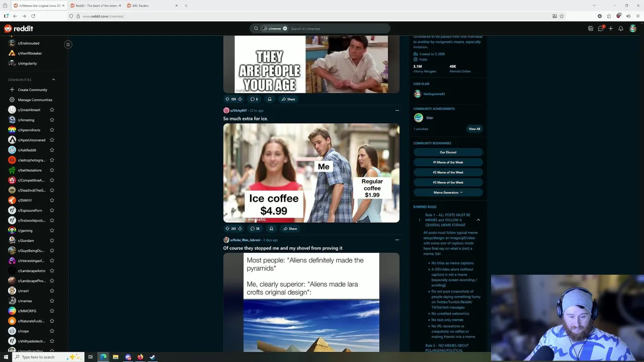Give an award to the ice coffee post
Screen dimensions: 644x362
pyautogui.click(x=271, y=229)
